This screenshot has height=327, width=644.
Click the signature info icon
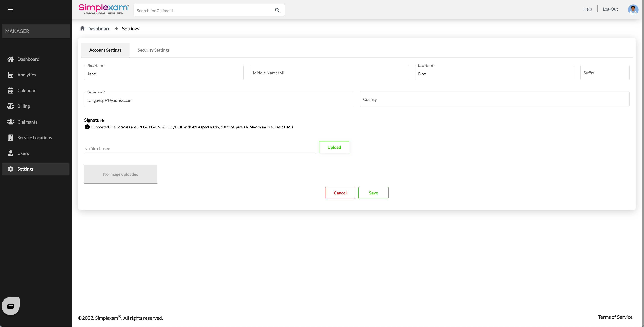pyautogui.click(x=87, y=127)
